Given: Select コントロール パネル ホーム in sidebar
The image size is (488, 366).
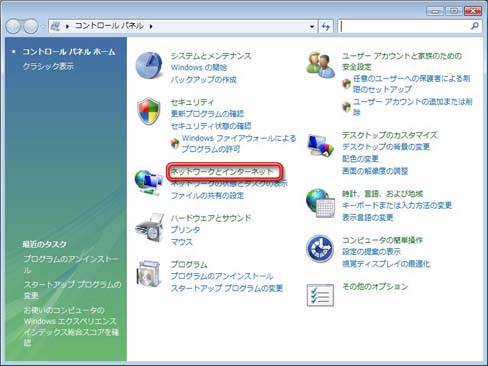Looking at the screenshot, I should (x=69, y=52).
